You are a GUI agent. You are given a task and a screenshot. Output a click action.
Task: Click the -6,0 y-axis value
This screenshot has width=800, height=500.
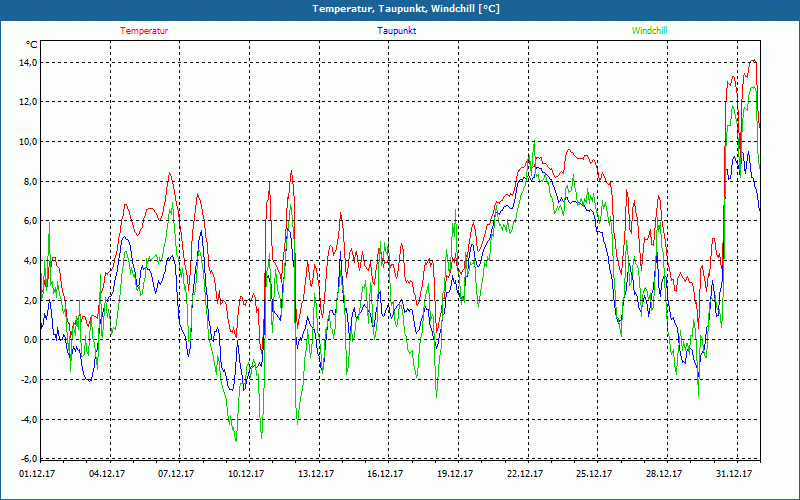coord(30,458)
